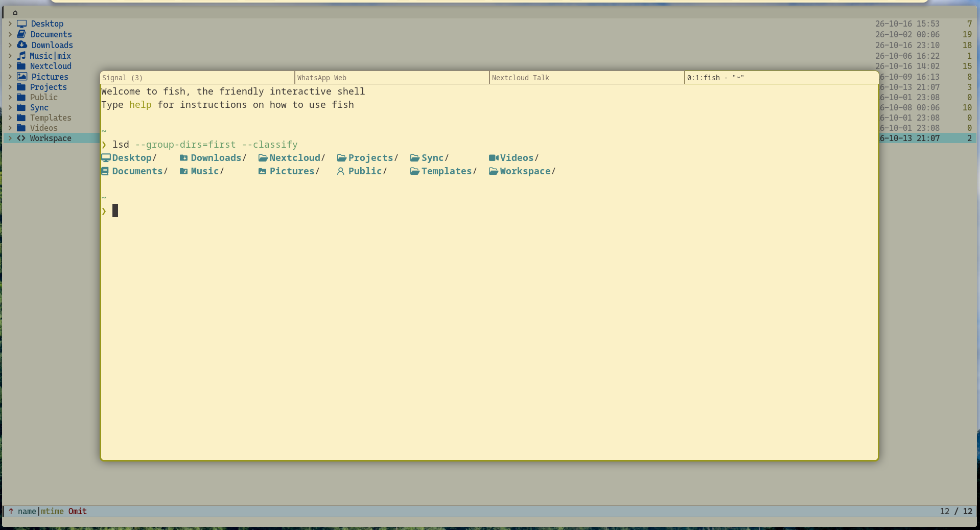
Task: Expand the Workspace folder chevron
Action: pos(10,138)
